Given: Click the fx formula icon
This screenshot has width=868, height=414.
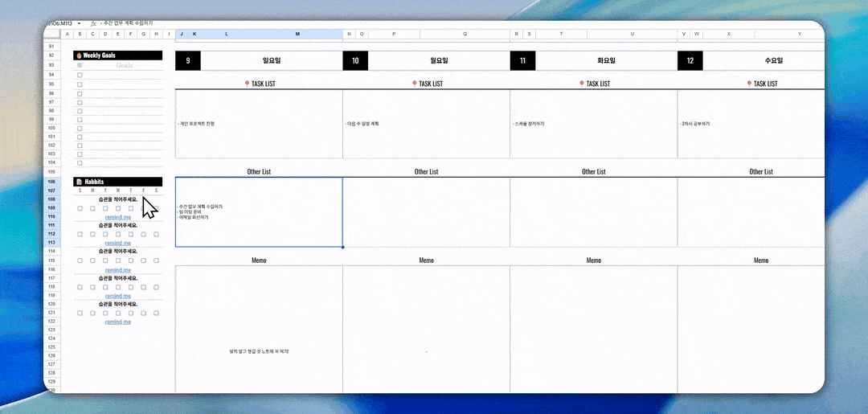Looking at the screenshot, I should click(x=93, y=23).
